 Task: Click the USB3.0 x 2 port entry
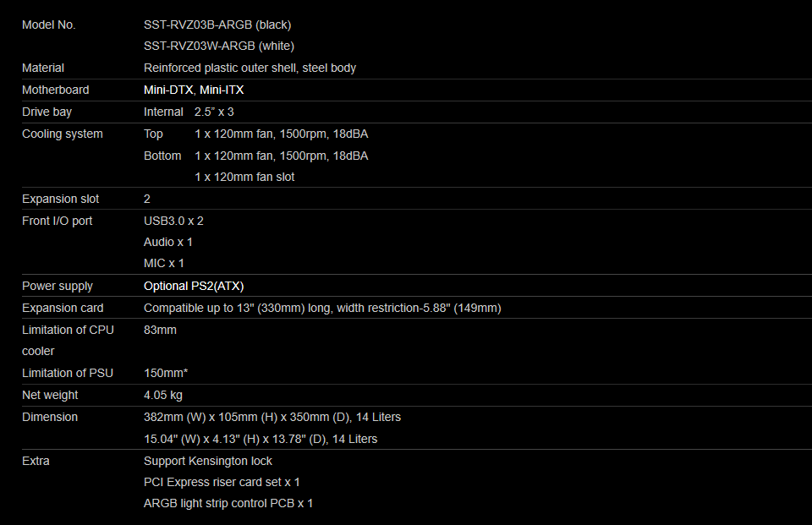(173, 221)
